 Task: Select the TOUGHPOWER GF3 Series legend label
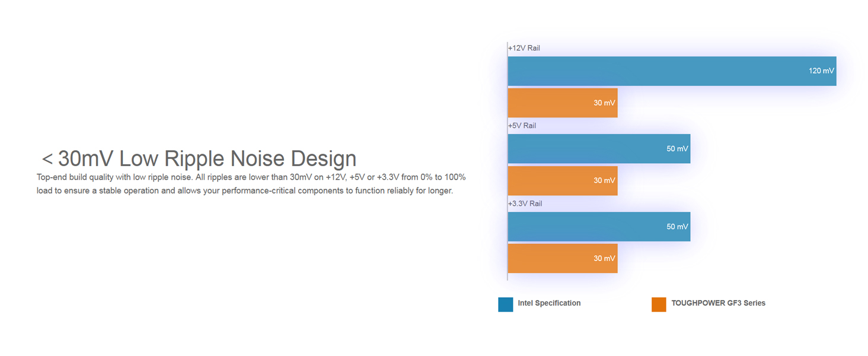[718, 303]
